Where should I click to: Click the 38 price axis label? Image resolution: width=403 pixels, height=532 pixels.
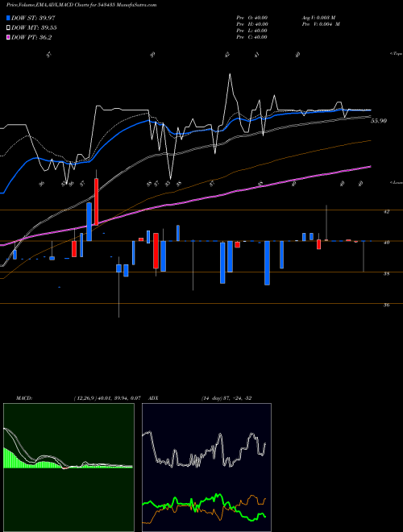[x=386, y=273]
